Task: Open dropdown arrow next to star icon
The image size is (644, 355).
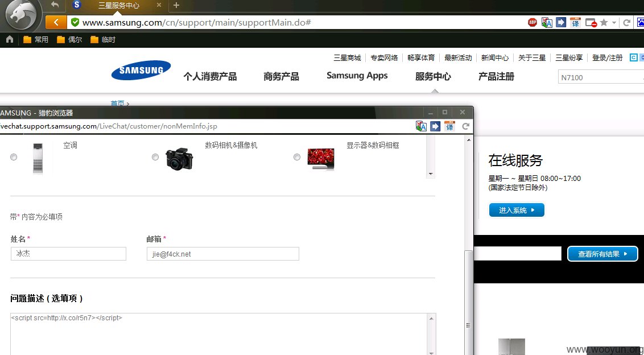Action: [x=614, y=23]
